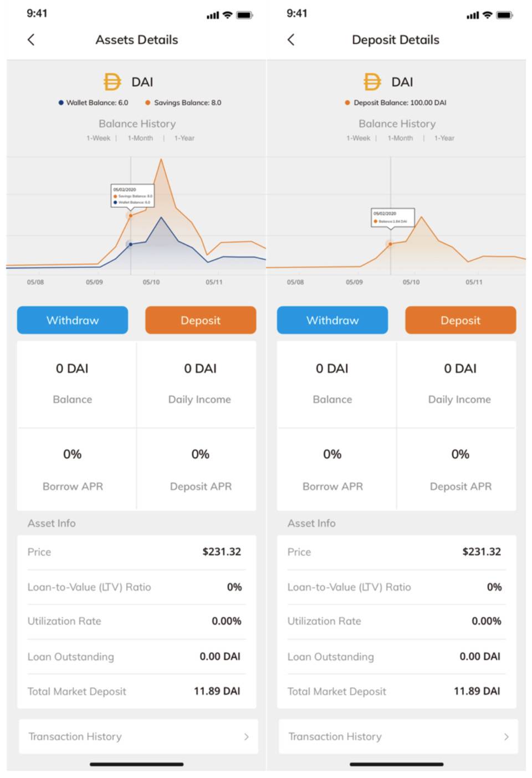Go back from Deposit Details screen
532x778 pixels.
[291, 39]
